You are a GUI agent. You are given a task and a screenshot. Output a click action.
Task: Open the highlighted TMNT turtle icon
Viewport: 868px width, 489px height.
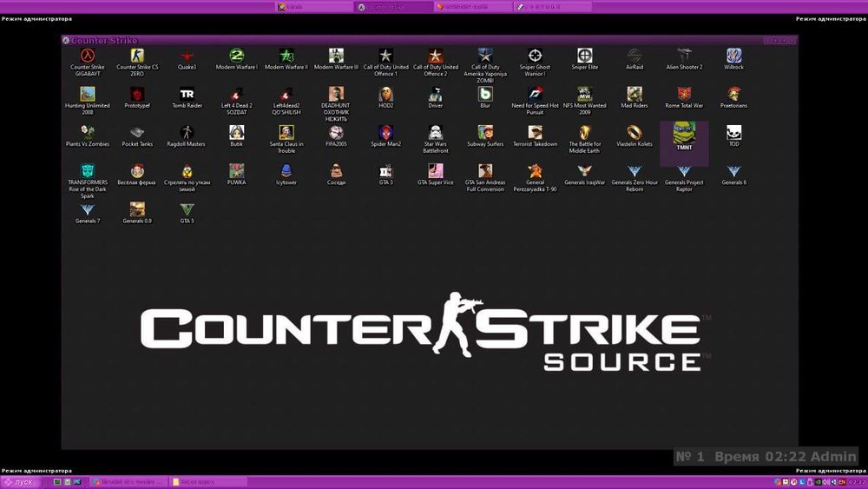click(x=684, y=134)
